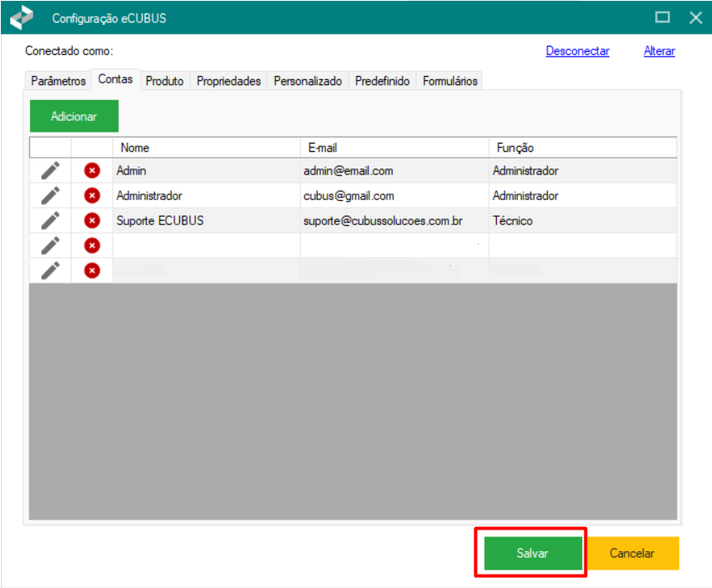Viewport: 712px width, 588px height.
Task: Switch to the Parâmetros tab
Action: tap(58, 81)
